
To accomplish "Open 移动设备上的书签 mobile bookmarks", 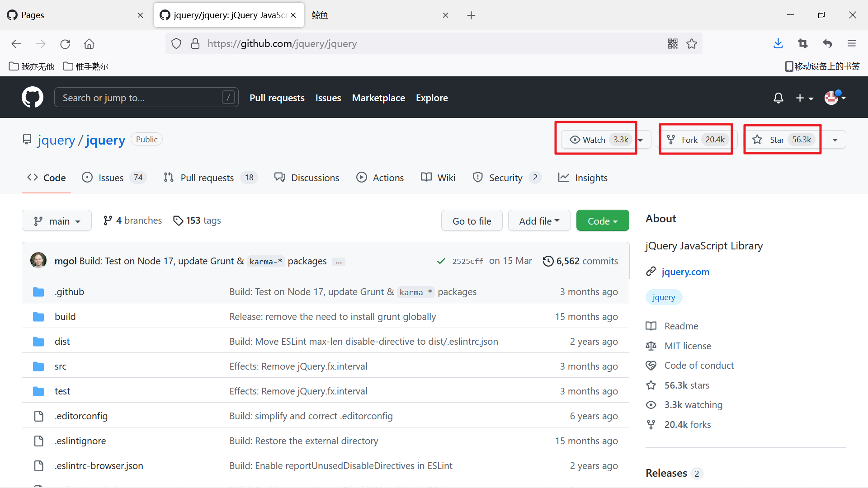I will (822, 66).
